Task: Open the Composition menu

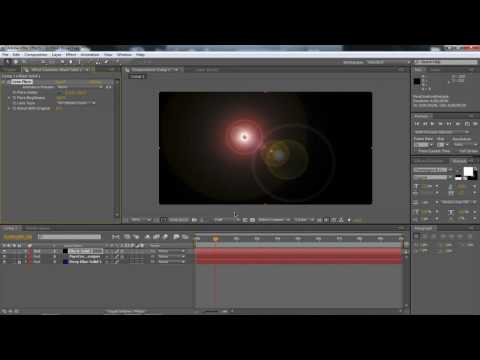Action: coord(36,54)
